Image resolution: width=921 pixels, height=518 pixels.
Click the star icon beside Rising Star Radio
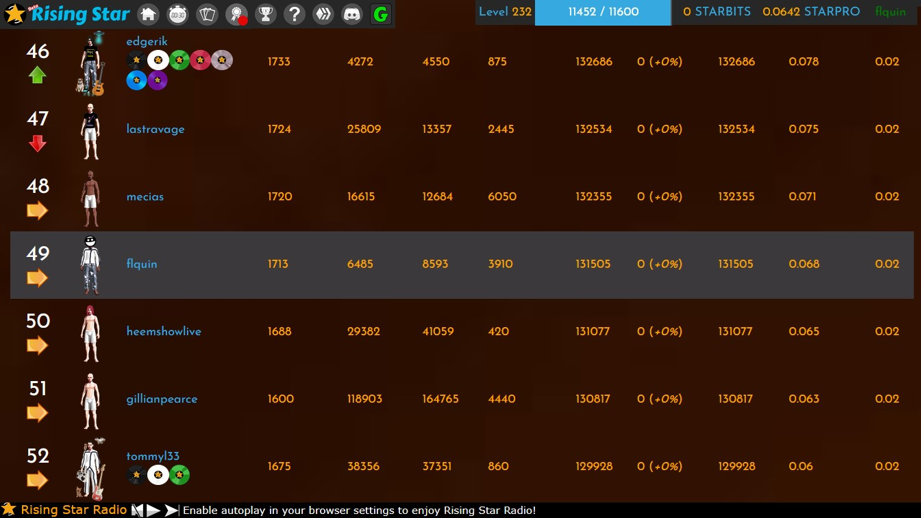(x=9, y=509)
